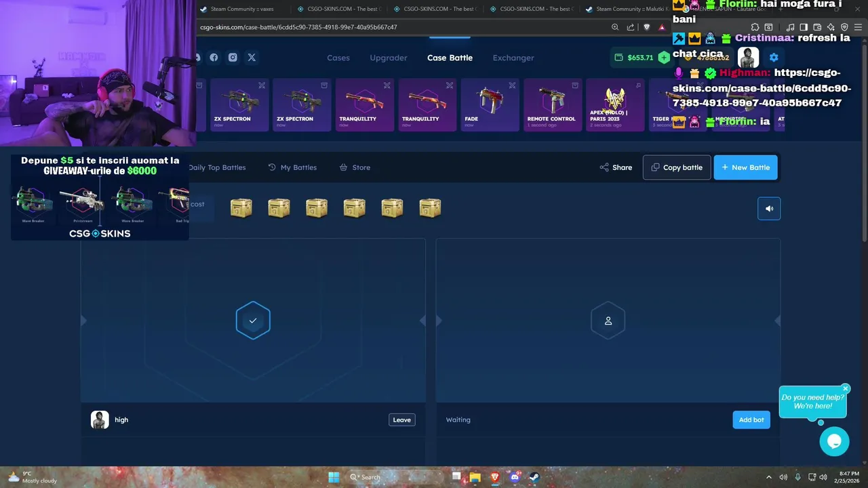Click the ready checkmark hexagon in player slot
The height and width of the screenshot is (488, 868).
[253, 321]
